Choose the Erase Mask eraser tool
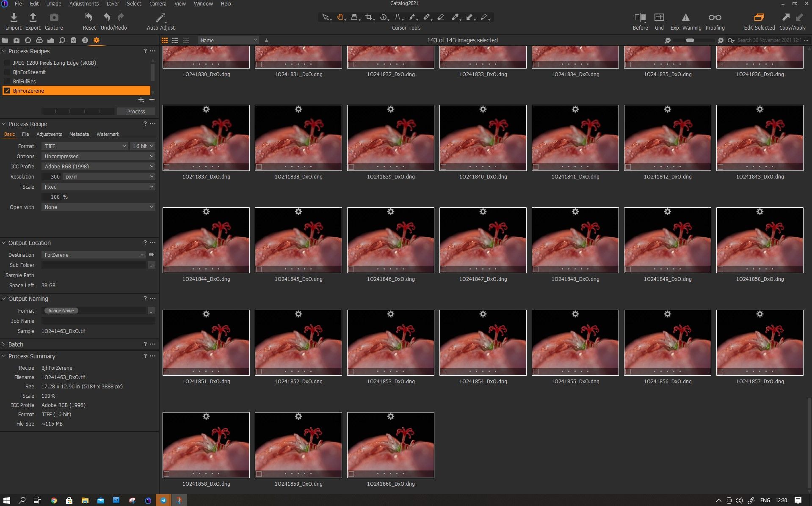The image size is (812, 506). 441,17
